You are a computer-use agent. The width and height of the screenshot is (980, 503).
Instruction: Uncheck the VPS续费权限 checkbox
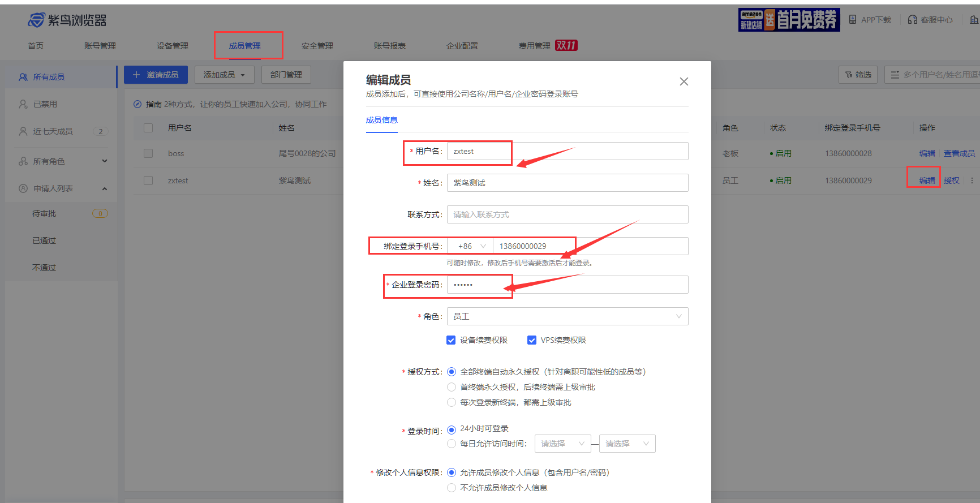pyautogui.click(x=532, y=340)
